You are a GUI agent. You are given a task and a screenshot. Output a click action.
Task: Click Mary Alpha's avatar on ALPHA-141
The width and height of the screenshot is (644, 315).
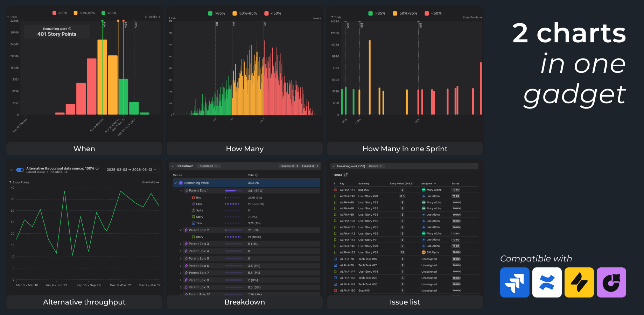click(x=423, y=190)
